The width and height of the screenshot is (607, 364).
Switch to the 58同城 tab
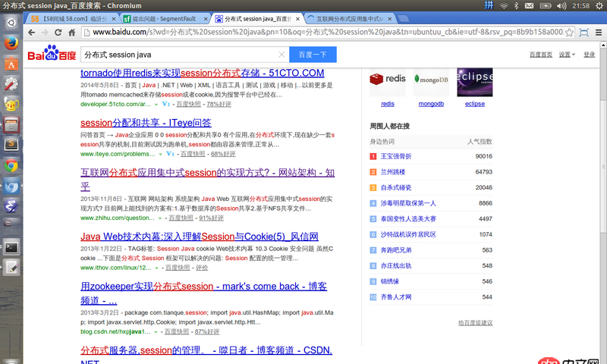(x=71, y=18)
